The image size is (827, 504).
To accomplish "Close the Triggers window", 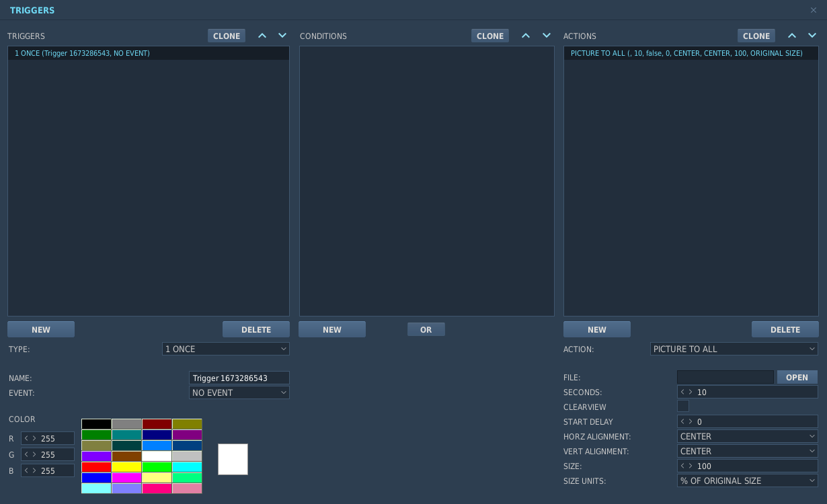I will 814,10.
